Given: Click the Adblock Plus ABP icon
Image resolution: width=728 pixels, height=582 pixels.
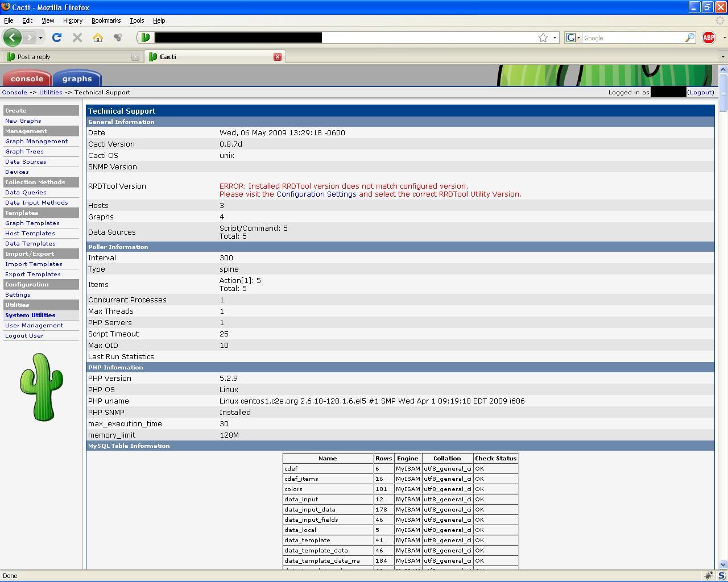Looking at the screenshot, I should (x=709, y=38).
